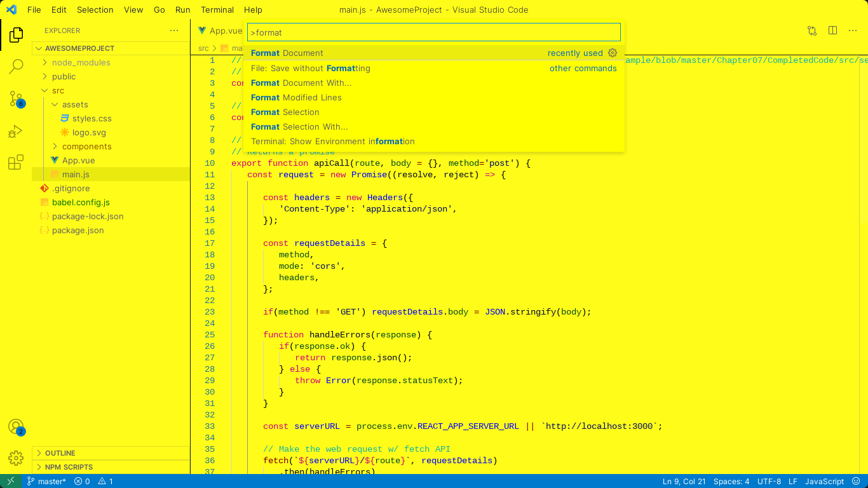Change file encoding UTF-8
This screenshot has width=868, height=488.
[x=769, y=481]
